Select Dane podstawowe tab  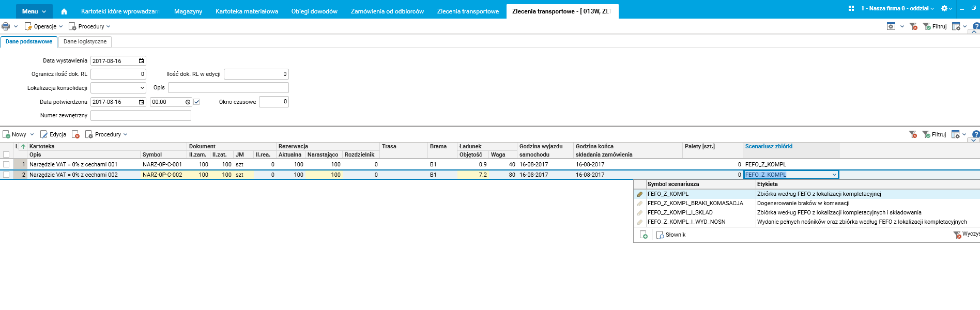(x=29, y=42)
